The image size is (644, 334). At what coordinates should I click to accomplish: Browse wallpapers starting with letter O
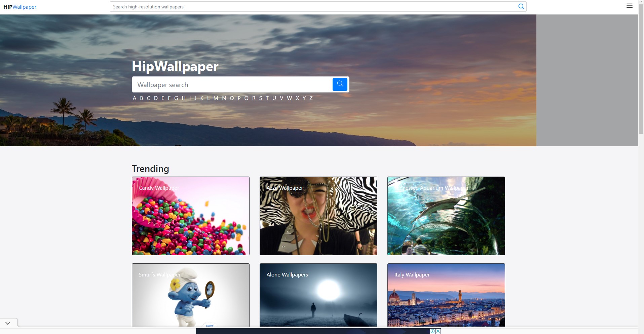pos(232,98)
